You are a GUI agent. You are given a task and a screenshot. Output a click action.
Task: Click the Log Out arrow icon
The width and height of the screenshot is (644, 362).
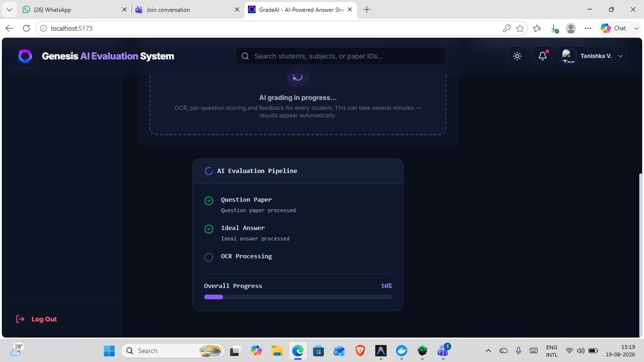tap(20, 319)
